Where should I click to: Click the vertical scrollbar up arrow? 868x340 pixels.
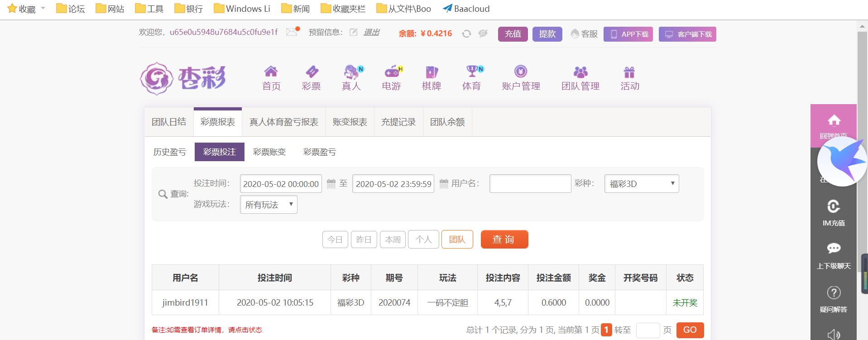[862, 26]
